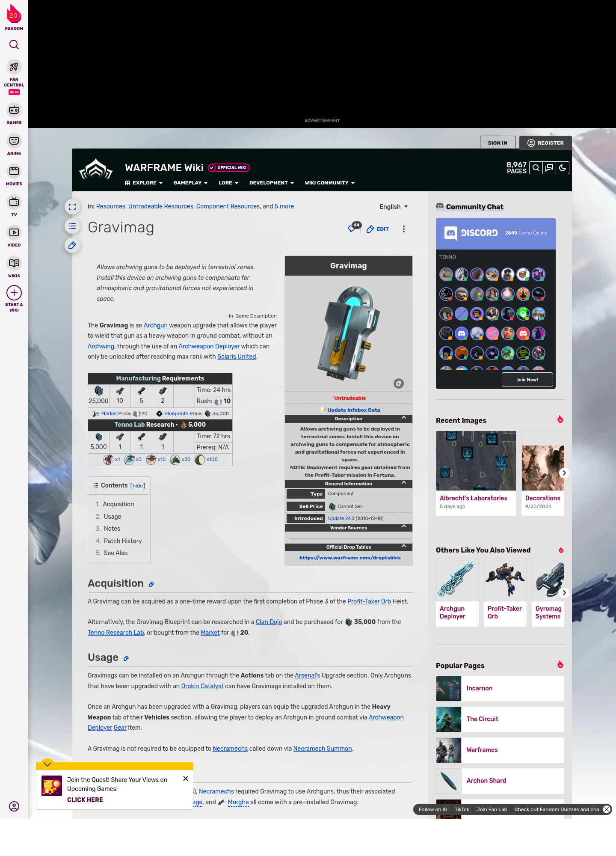616x856 pixels.
Task: Collapse the Description infobox section
Action: click(404, 418)
